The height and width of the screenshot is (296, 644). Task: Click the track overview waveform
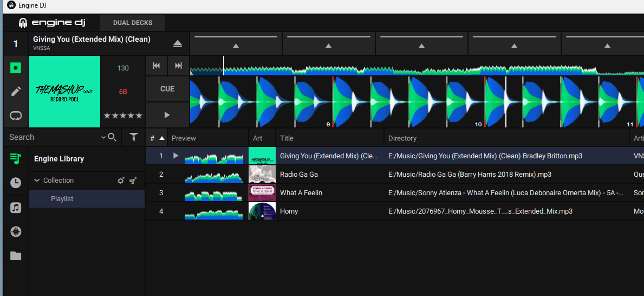417,66
